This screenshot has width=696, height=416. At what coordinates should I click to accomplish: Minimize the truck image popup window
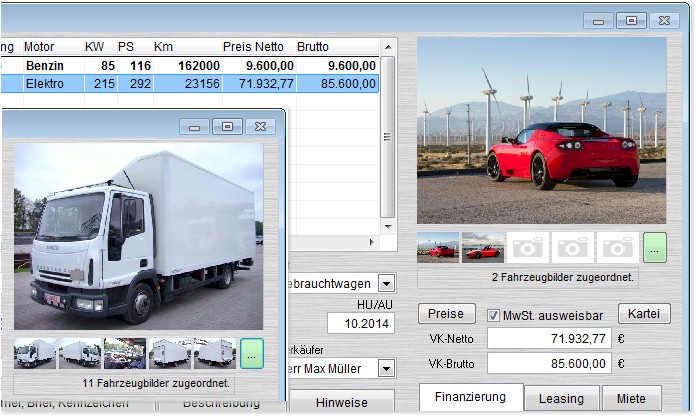click(x=195, y=127)
